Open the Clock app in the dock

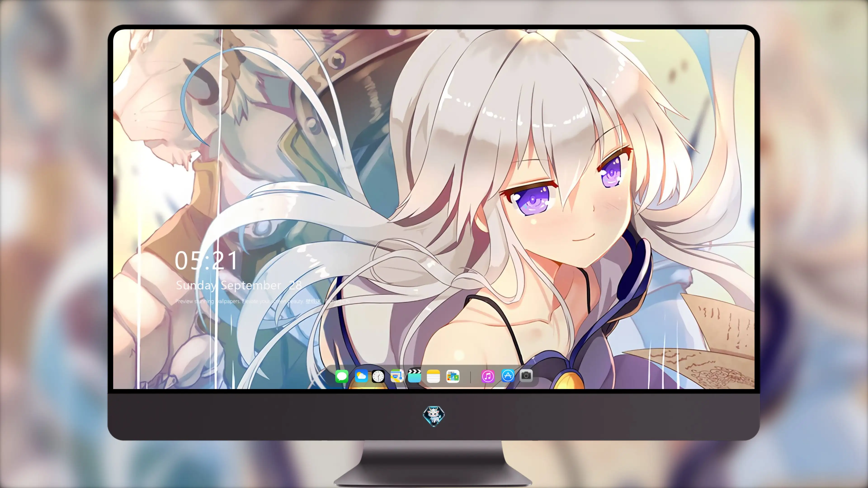(x=378, y=376)
